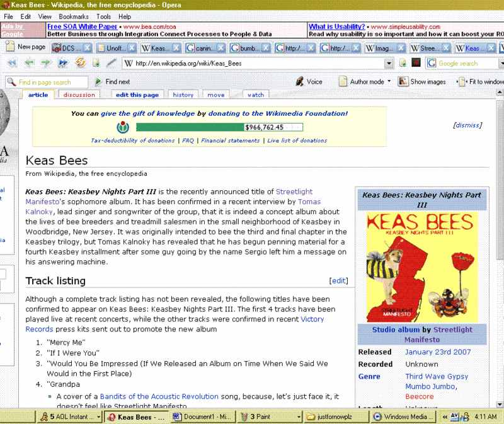Open the File menu
Screen dimensions: 504x424
tap(8, 17)
